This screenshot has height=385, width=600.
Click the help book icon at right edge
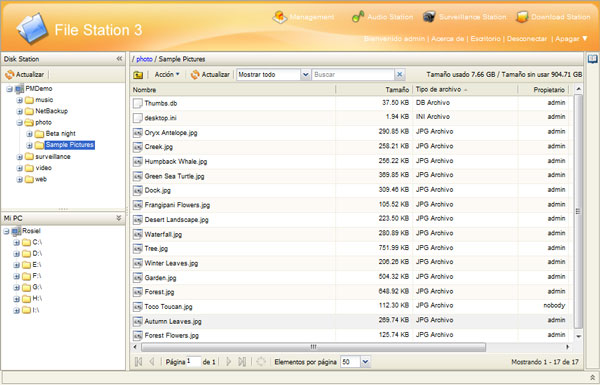point(592,59)
